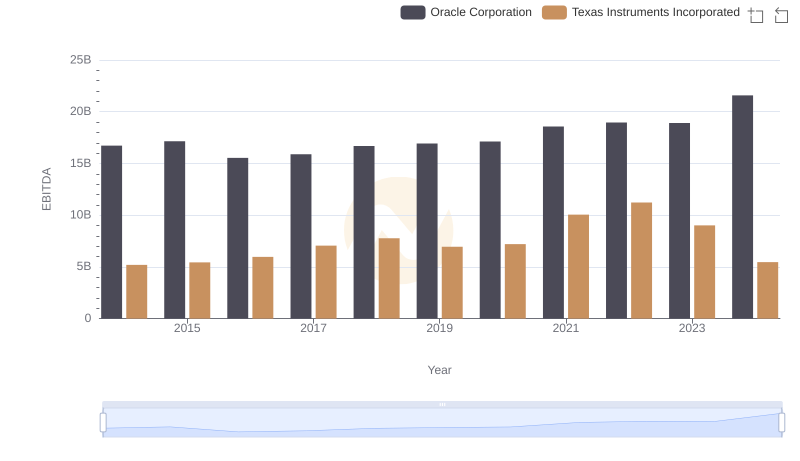Click the Oracle bar for 2017
This screenshot has width=800, height=461.
click(x=301, y=237)
